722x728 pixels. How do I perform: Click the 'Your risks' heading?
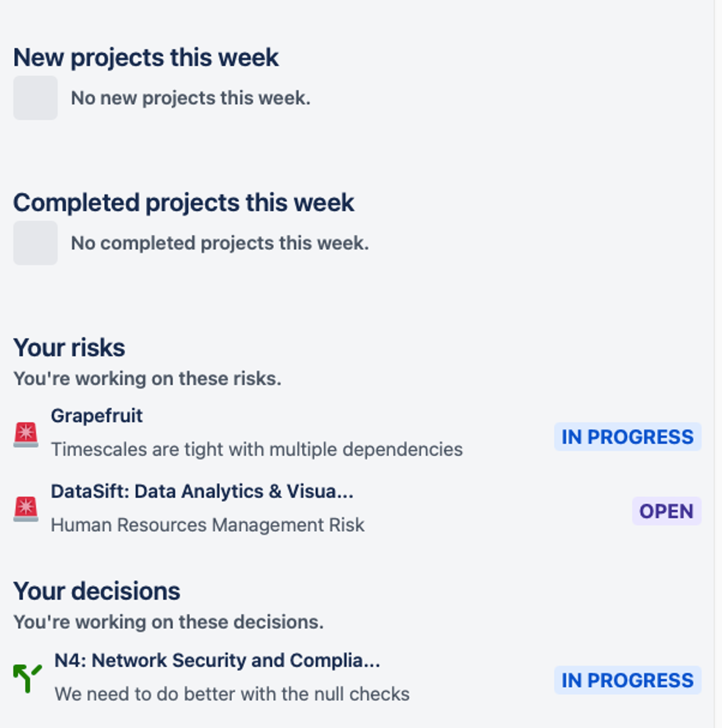[69, 347]
